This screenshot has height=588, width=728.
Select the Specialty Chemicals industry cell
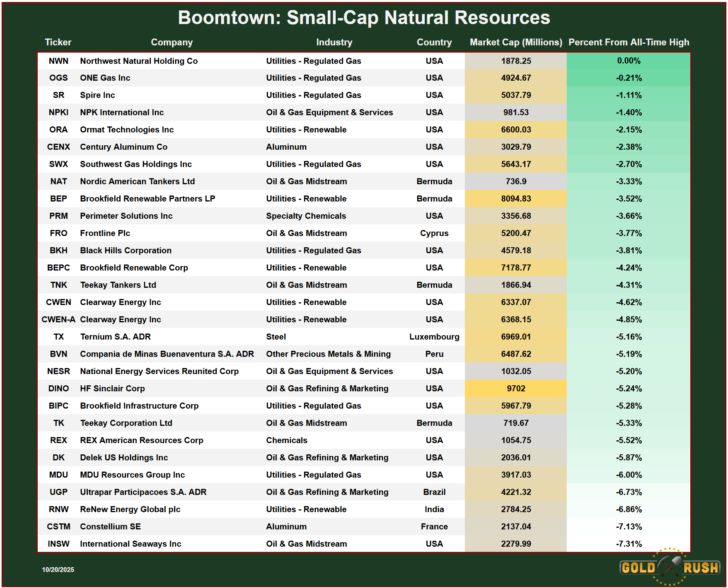point(306,216)
